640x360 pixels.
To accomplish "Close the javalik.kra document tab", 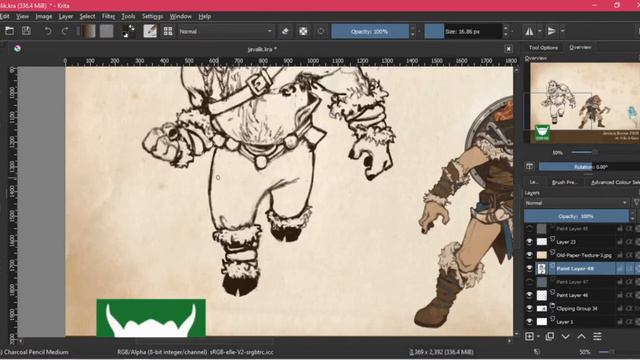I will coord(508,49).
